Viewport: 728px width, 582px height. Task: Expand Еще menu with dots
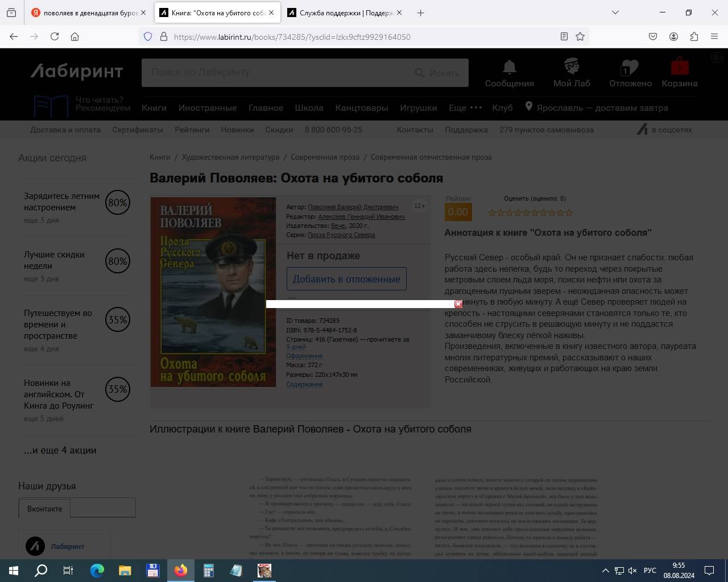(465, 108)
